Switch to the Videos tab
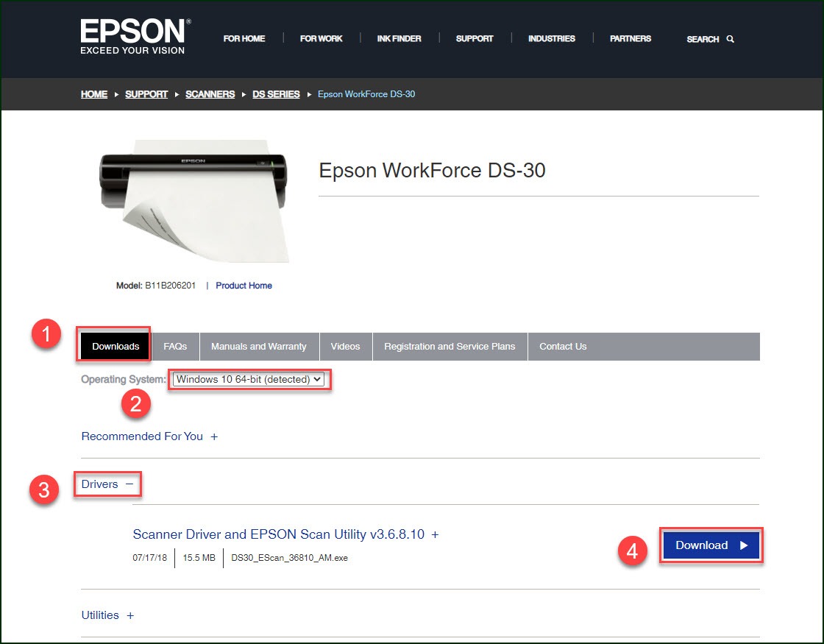The image size is (824, 644). (x=345, y=347)
